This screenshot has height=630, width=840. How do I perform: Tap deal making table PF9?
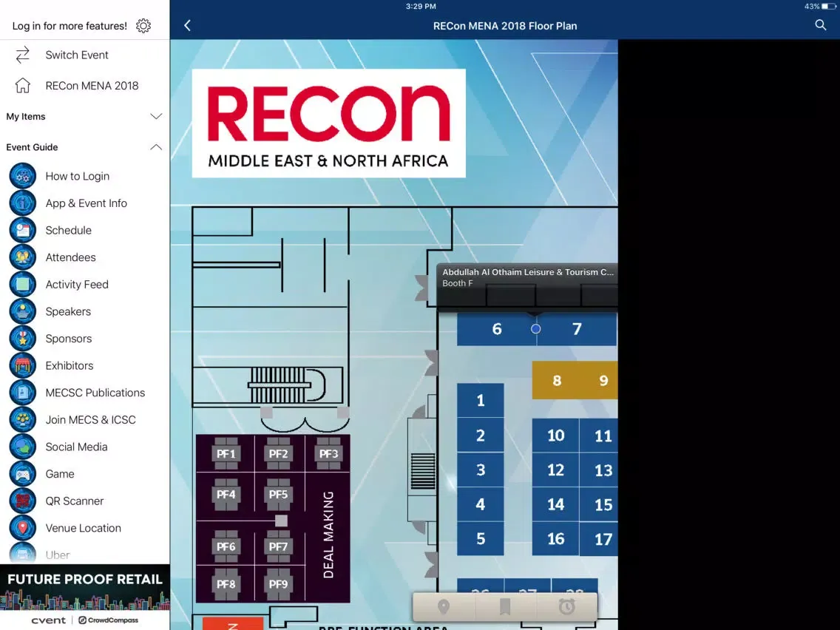point(278,583)
